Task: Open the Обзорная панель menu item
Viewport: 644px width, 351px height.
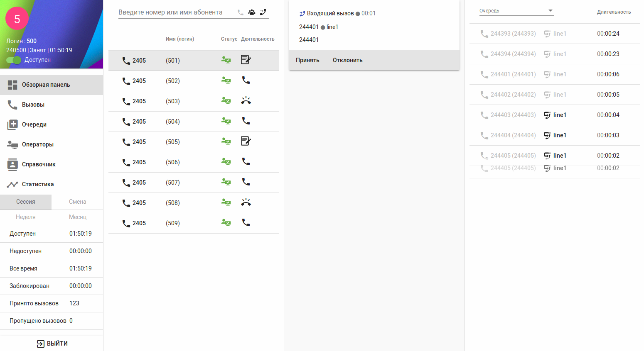Action: click(x=46, y=85)
